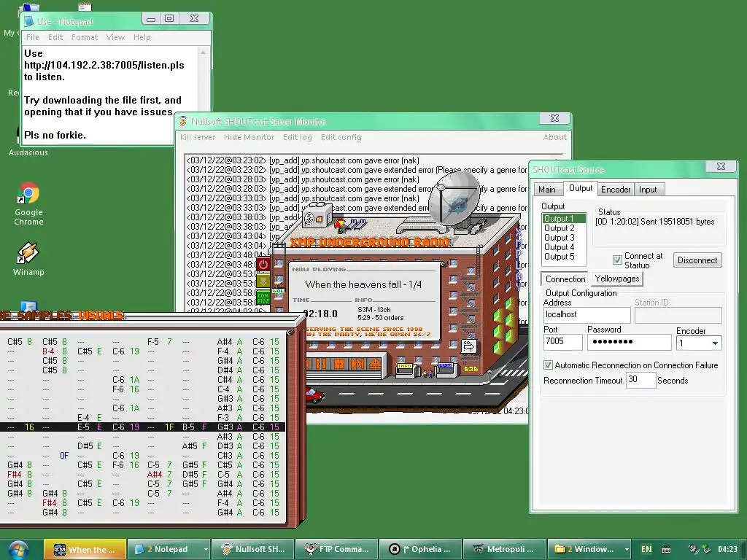The image size is (747, 560).
Task: Open Notepad's View menu
Action: [x=115, y=37]
